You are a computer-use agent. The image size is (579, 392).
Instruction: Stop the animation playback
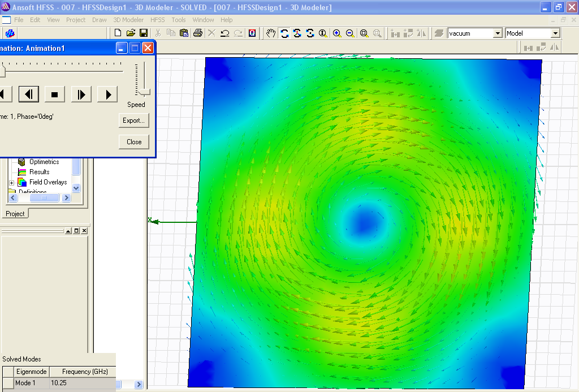click(x=55, y=94)
